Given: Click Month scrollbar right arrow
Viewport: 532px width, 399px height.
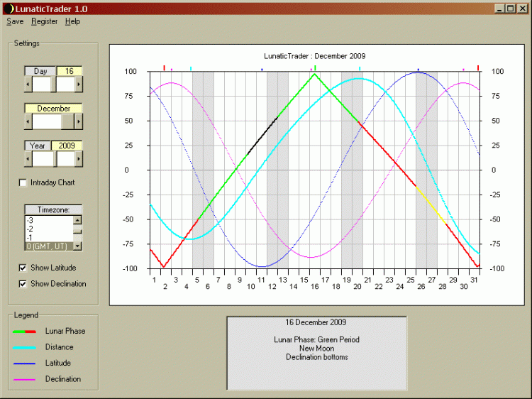Looking at the screenshot, I should pyautogui.click(x=78, y=121).
